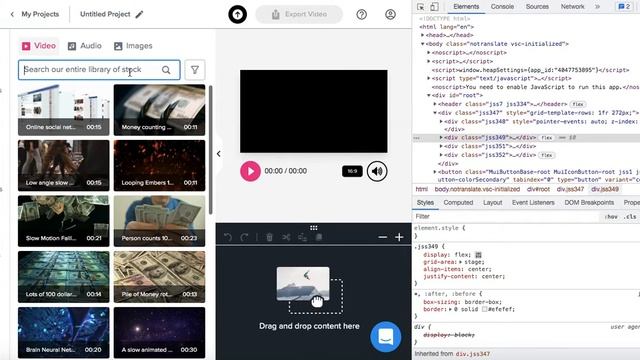This screenshot has height=360, width=640.
Task: Collapse the div id root node
Action: click(429, 96)
